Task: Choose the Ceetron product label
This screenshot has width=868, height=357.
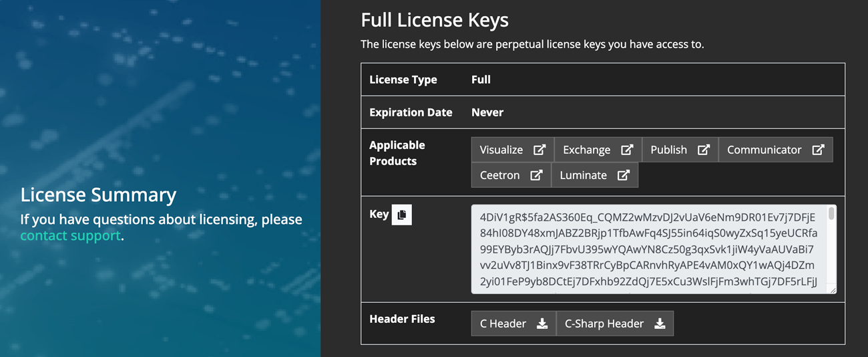Action: tap(499, 175)
